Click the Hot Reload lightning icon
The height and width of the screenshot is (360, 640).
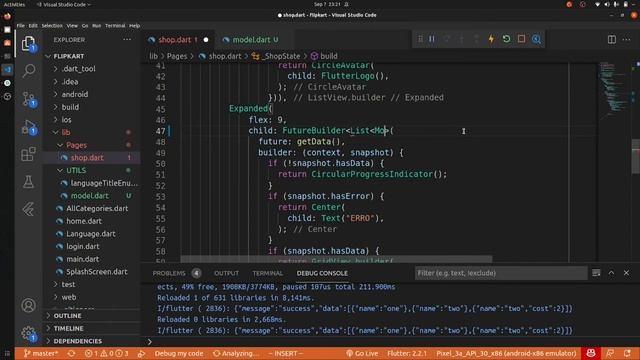(x=491, y=39)
